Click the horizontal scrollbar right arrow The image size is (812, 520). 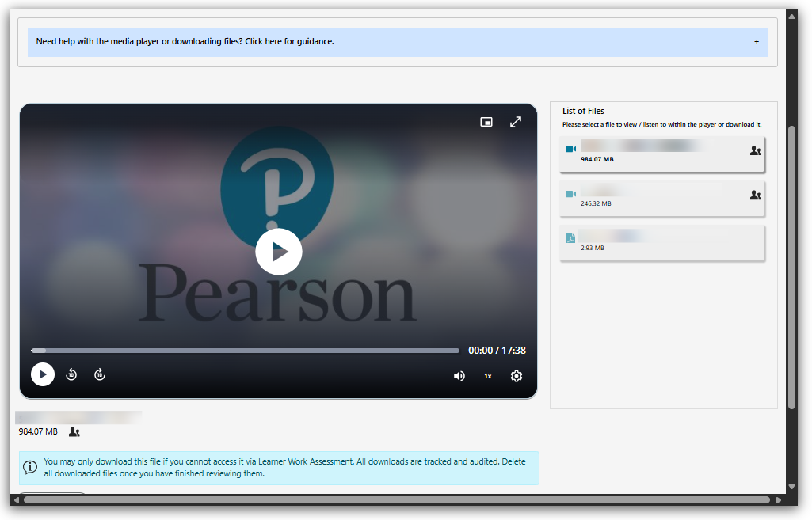click(779, 500)
